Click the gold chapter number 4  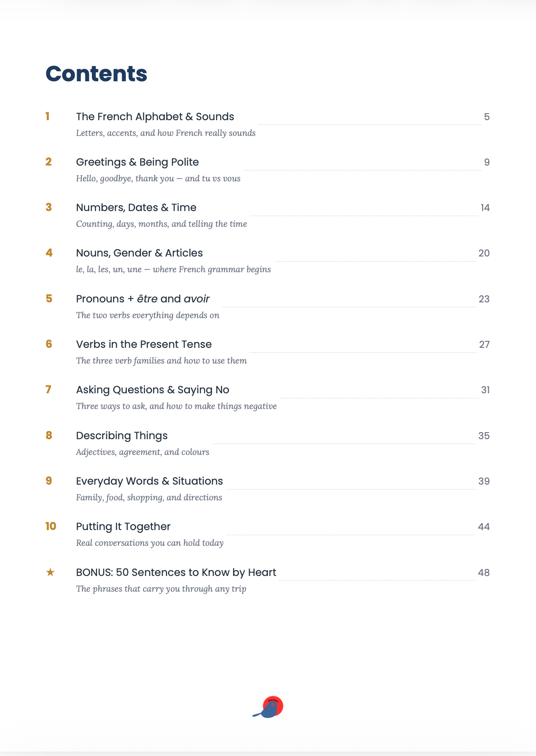49,253
